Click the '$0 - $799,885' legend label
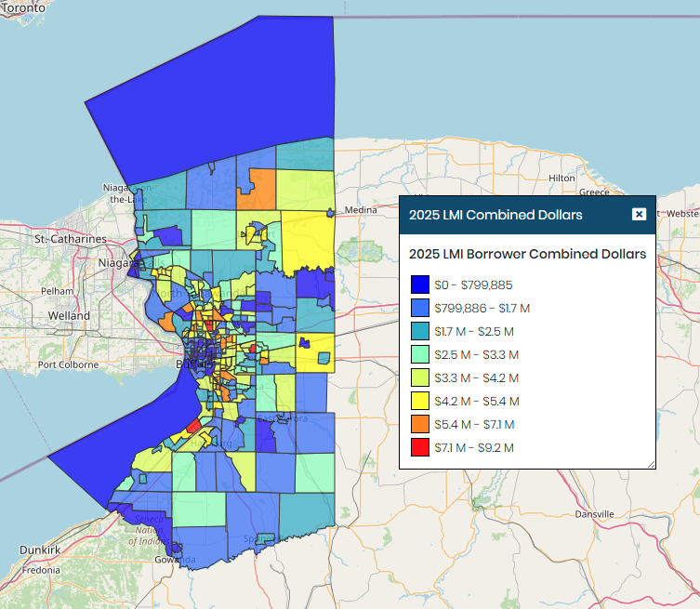 473,285
